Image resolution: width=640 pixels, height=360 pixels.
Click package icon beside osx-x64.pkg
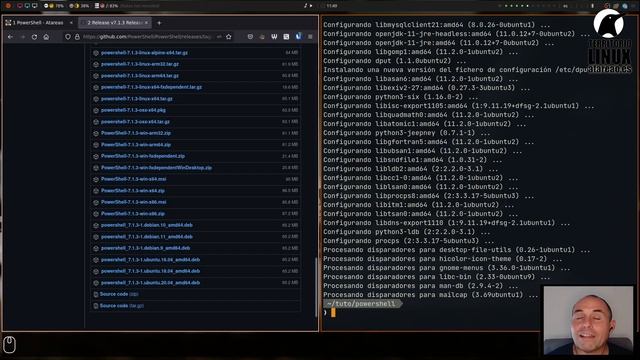pyautogui.click(x=96, y=110)
